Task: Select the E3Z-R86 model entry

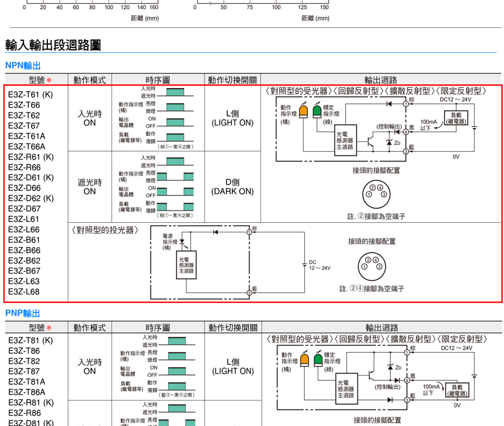Action: [x=25, y=413]
